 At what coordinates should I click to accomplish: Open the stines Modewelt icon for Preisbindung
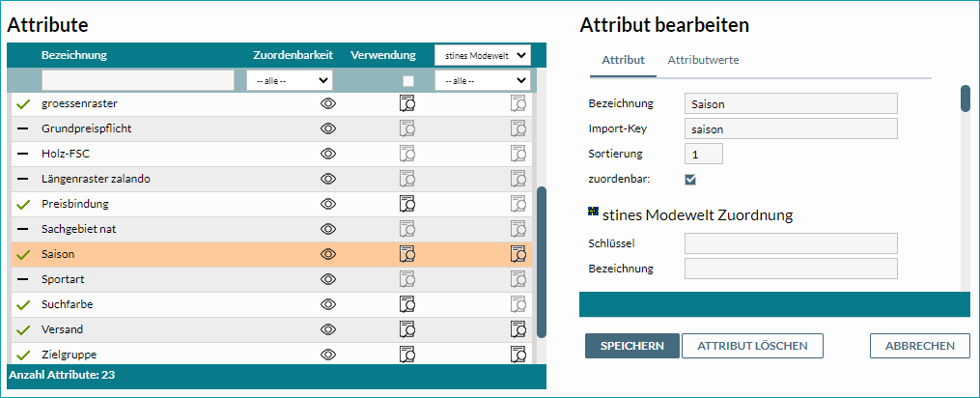coord(518,204)
